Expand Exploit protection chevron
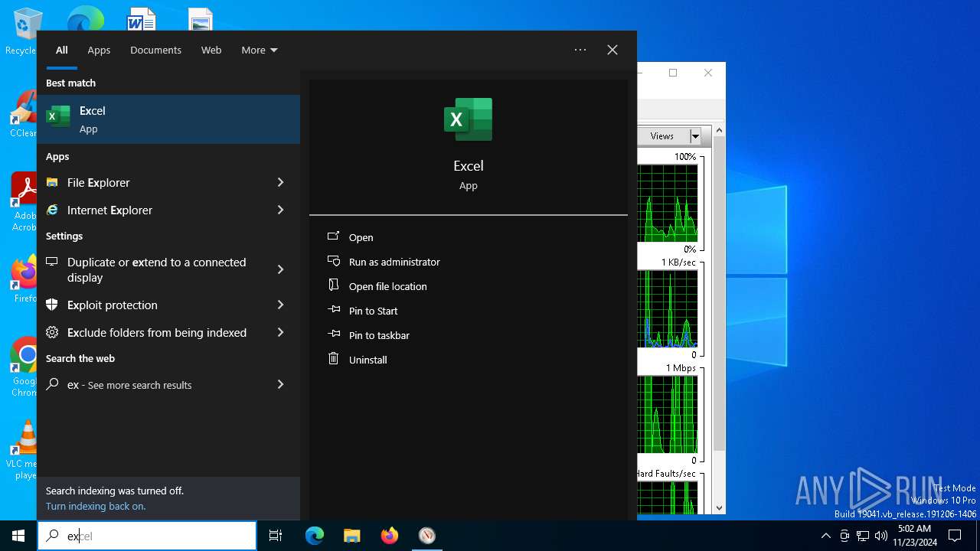 click(x=280, y=305)
